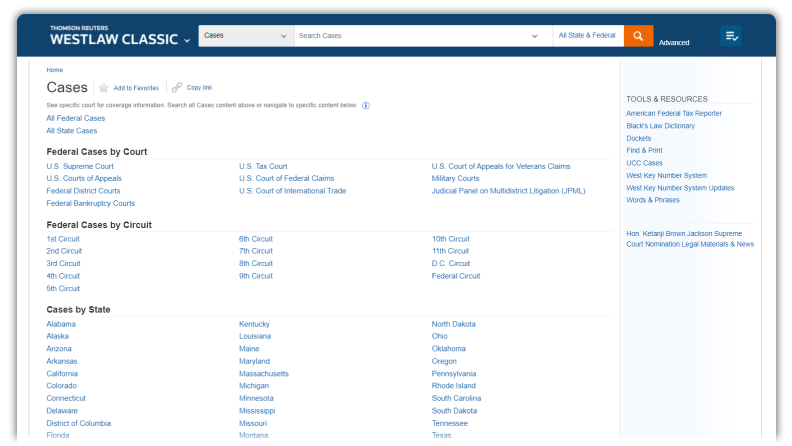Open UCC Cases

645,163
